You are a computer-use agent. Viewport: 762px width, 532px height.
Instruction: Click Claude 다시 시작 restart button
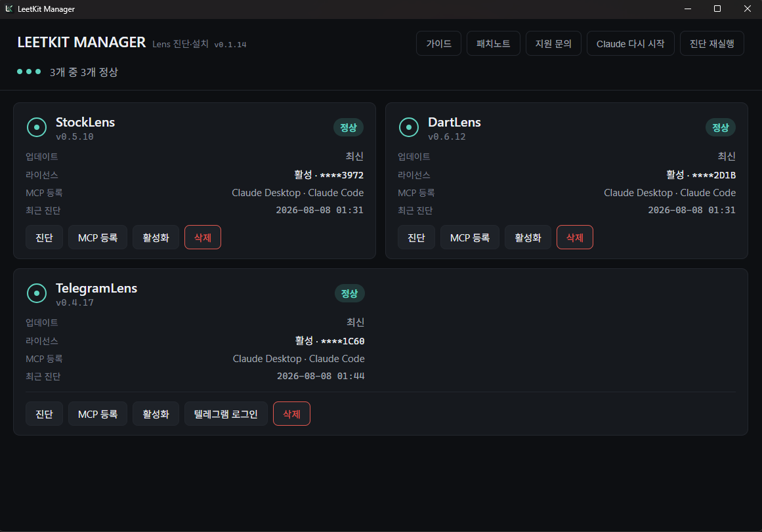click(x=630, y=44)
